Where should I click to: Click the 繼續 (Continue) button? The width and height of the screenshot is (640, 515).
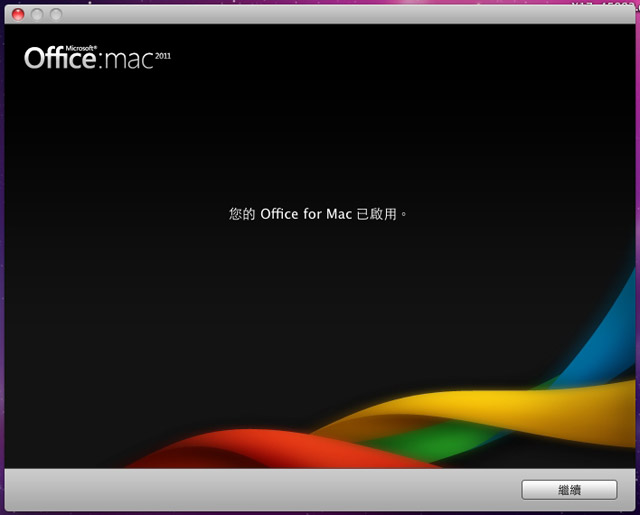point(569,490)
